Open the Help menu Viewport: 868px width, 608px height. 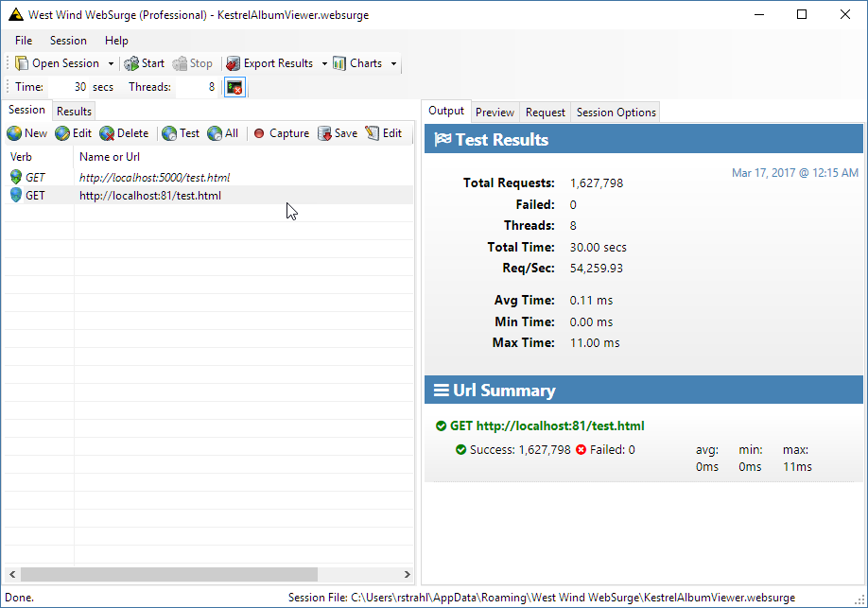point(116,41)
